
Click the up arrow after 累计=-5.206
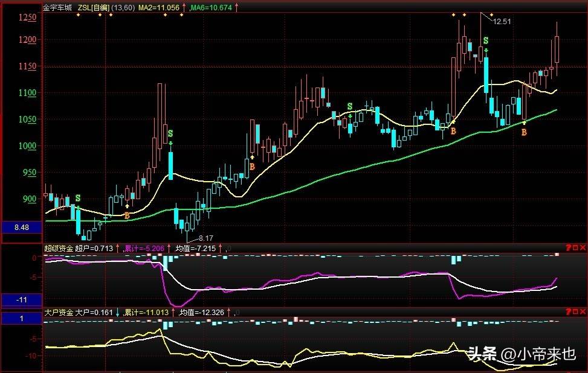point(169,248)
